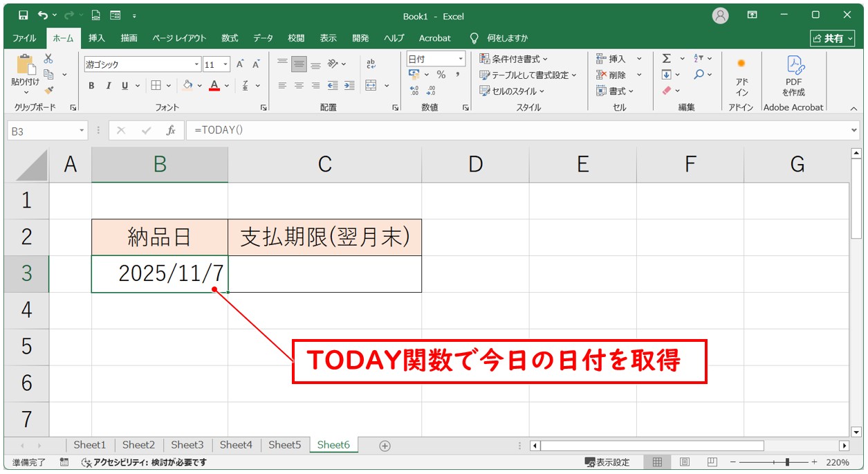868x474 pixels.
Task: Click the オートSUM sigma icon
Action: coord(666,58)
